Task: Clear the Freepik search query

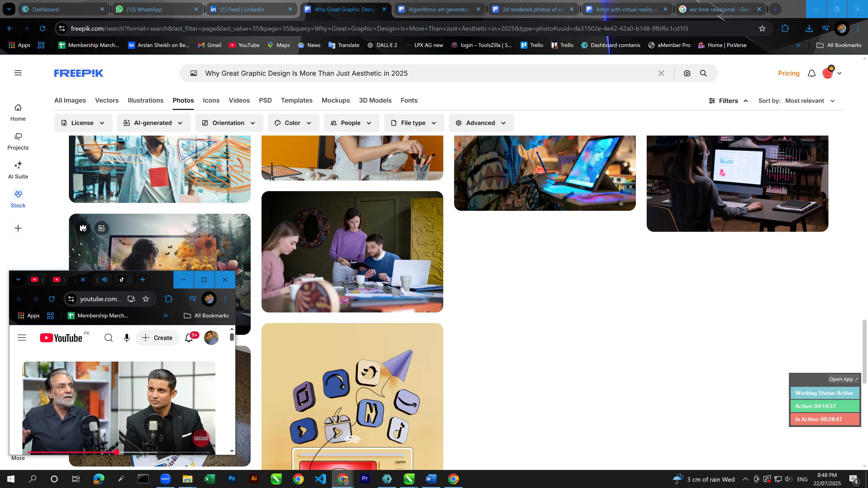Action: [661, 73]
